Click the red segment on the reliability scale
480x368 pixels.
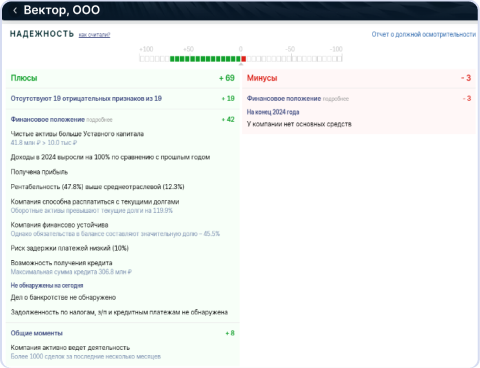[x=244, y=59]
